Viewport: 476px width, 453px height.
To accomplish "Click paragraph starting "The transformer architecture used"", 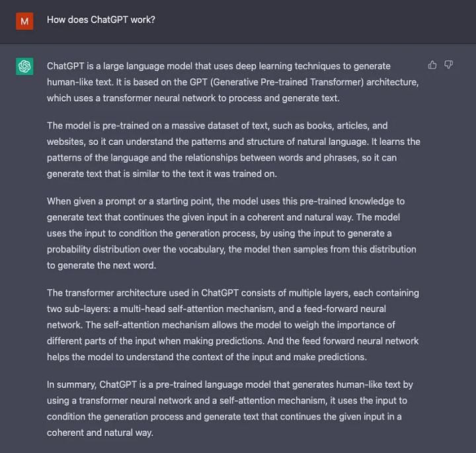I will pyautogui.click(x=233, y=325).
